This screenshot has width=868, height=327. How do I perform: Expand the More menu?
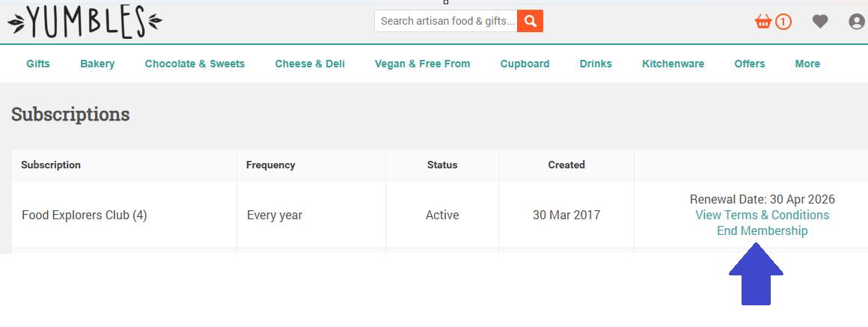tap(807, 64)
